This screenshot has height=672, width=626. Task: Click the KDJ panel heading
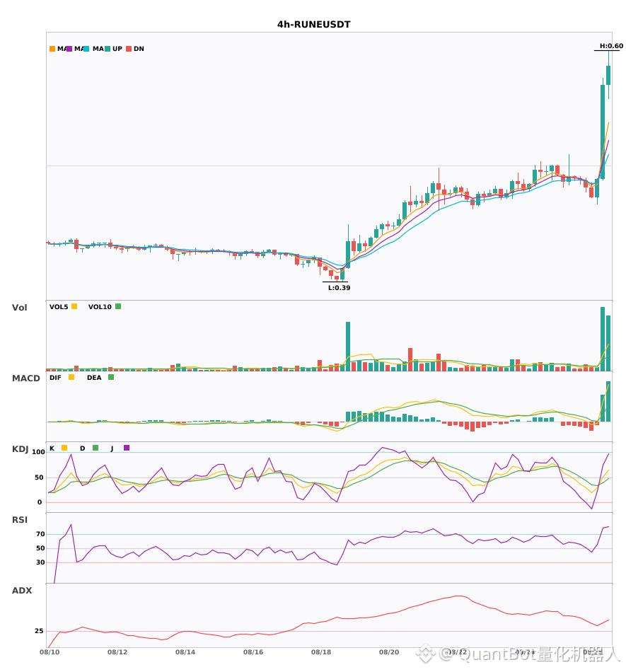pos(20,449)
